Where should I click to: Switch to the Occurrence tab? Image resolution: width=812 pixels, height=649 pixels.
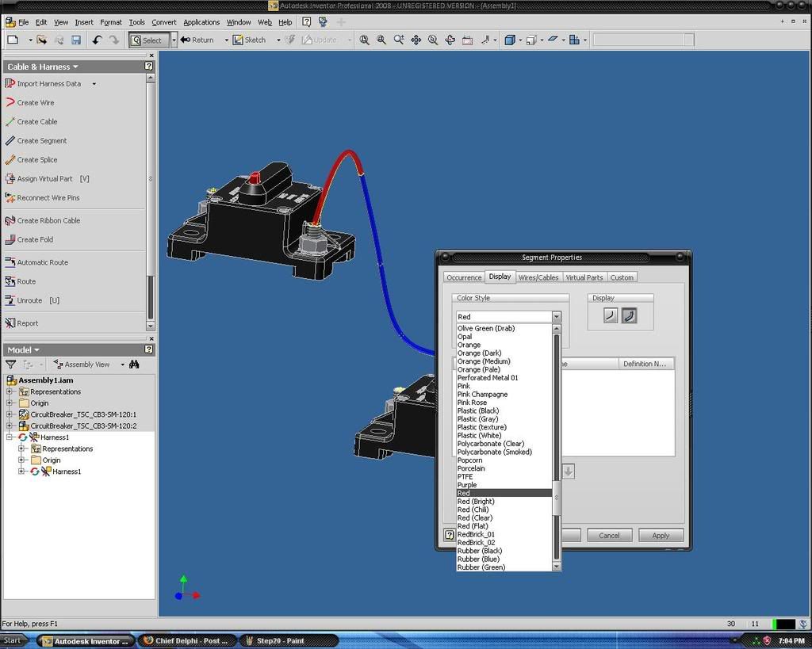tap(464, 277)
